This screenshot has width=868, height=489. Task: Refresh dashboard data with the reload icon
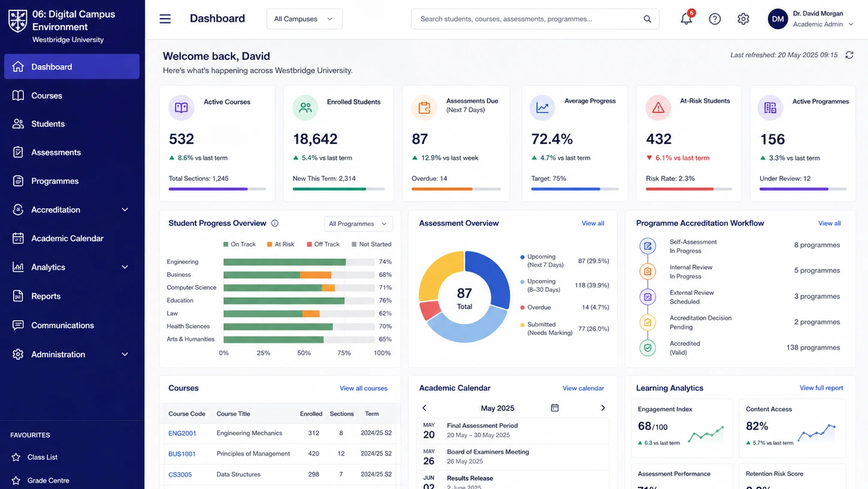tap(849, 55)
